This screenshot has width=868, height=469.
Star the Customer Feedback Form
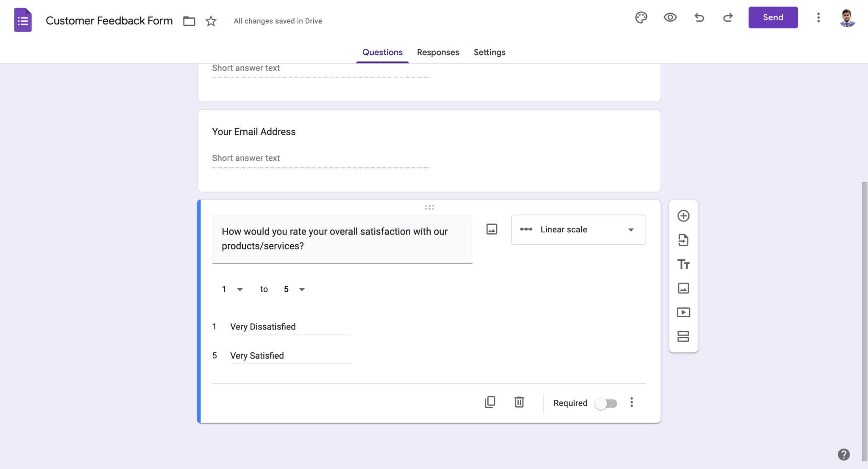[x=211, y=21]
